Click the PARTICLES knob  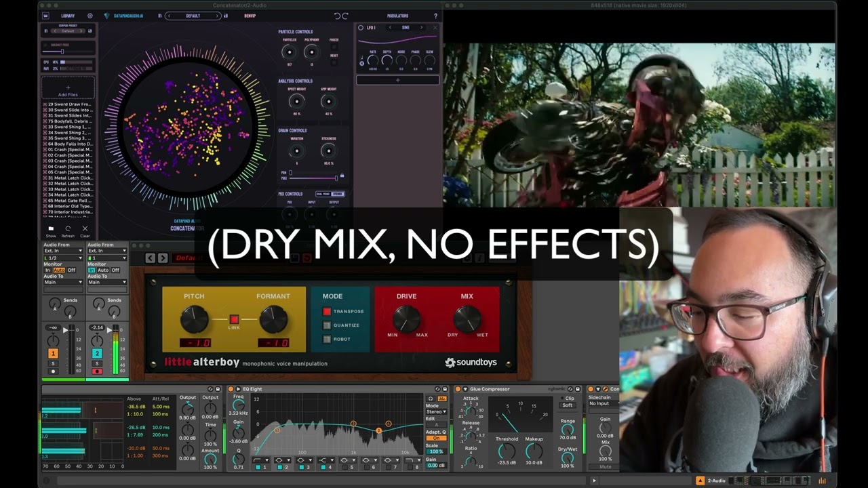[290, 52]
